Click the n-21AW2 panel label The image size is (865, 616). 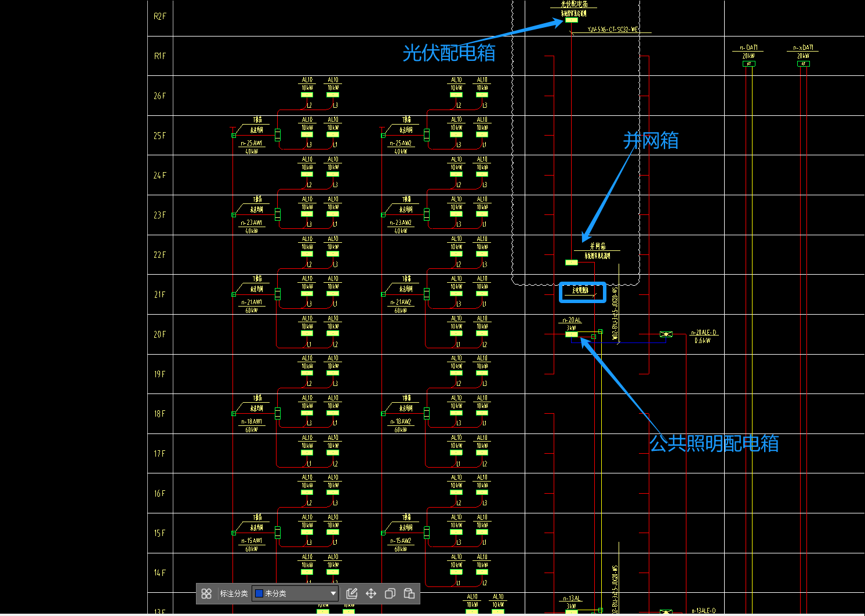401,302
